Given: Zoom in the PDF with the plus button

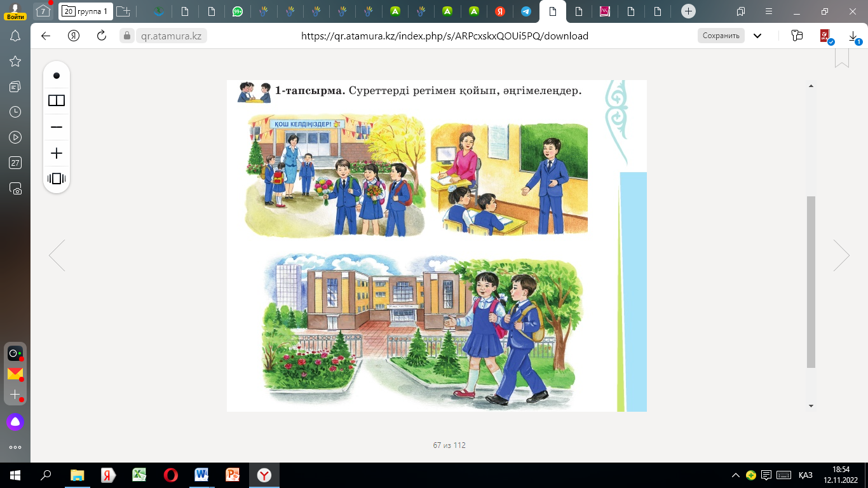Looking at the screenshot, I should click(57, 153).
